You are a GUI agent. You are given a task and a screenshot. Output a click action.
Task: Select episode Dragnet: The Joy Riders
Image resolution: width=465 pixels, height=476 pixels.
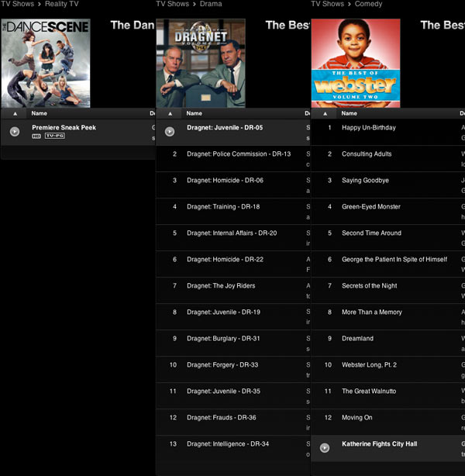click(x=221, y=286)
